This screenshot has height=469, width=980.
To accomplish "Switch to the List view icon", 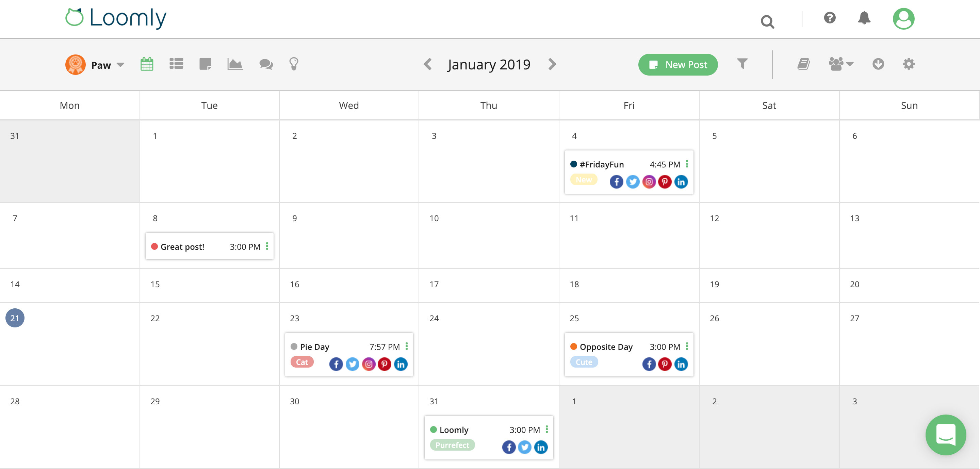I will [176, 64].
